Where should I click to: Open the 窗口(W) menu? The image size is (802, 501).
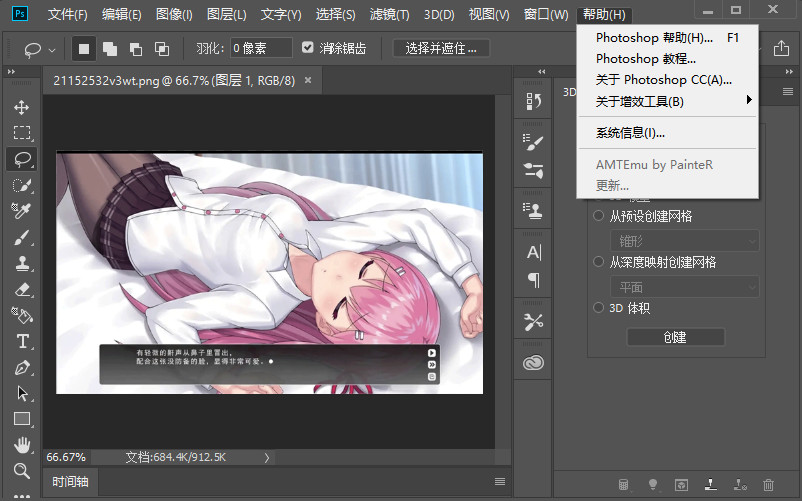546,15
